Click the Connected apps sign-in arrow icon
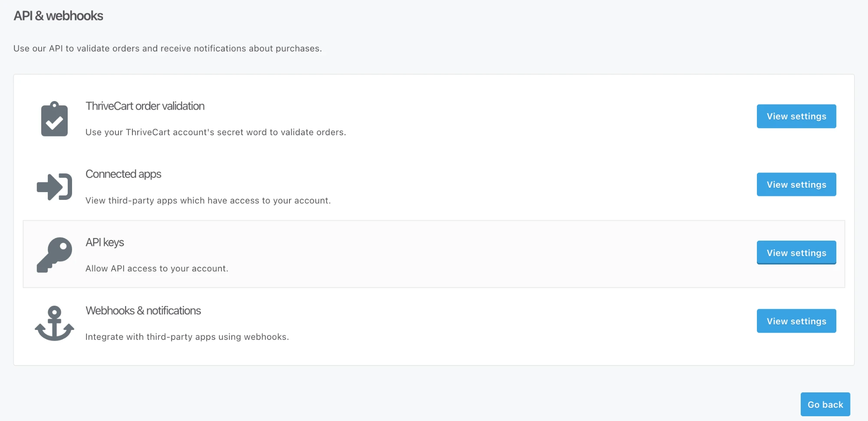This screenshot has width=868, height=421. click(54, 187)
